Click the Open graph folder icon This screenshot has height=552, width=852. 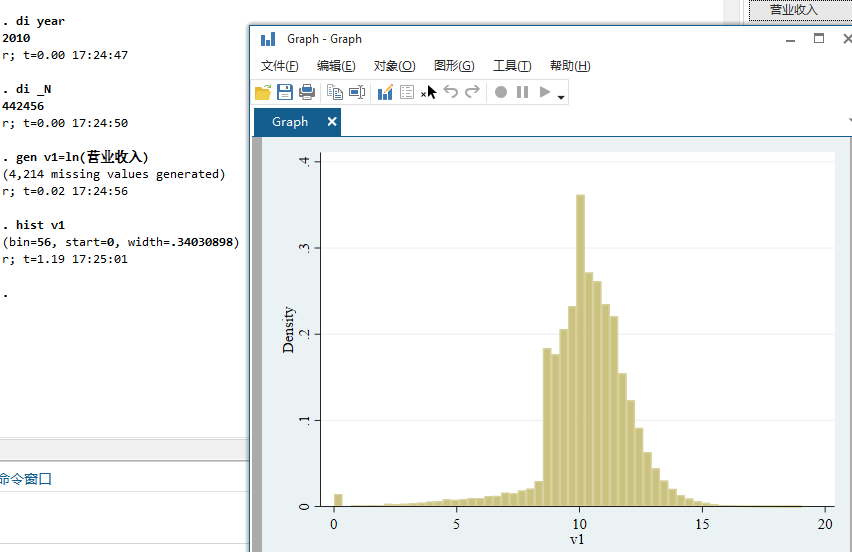pyautogui.click(x=263, y=92)
